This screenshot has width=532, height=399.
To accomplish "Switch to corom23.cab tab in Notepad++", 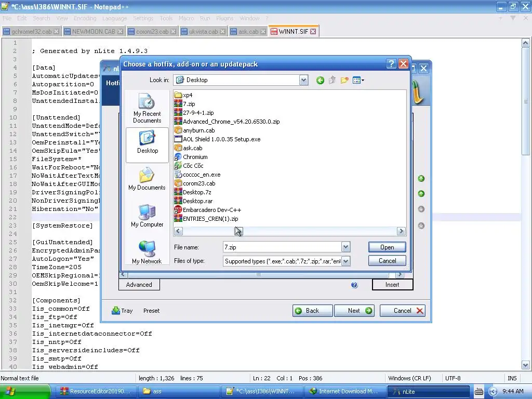I will click(152, 32).
